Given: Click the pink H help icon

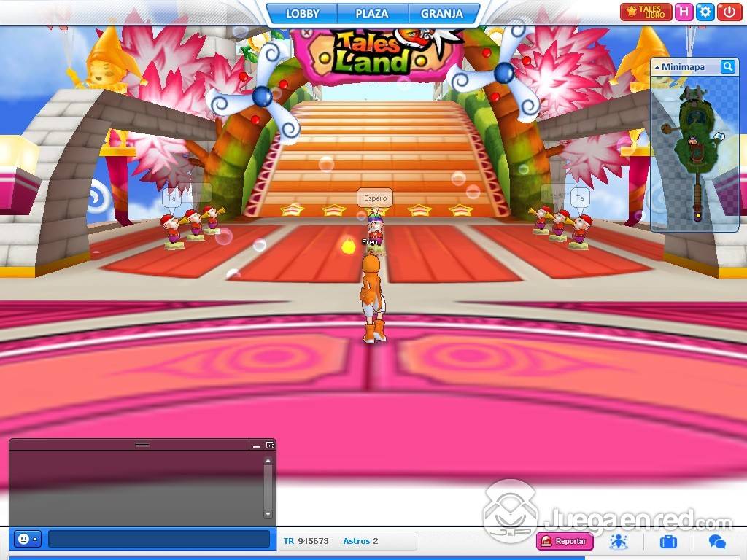Looking at the screenshot, I should [684, 12].
